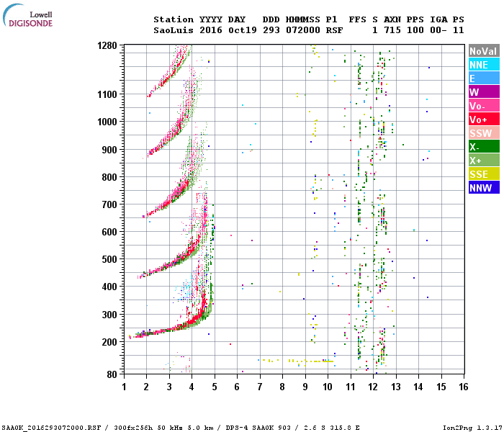Select the NNE legend color swatch
This screenshot has width=504, height=432.
click(x=484, y=65)
